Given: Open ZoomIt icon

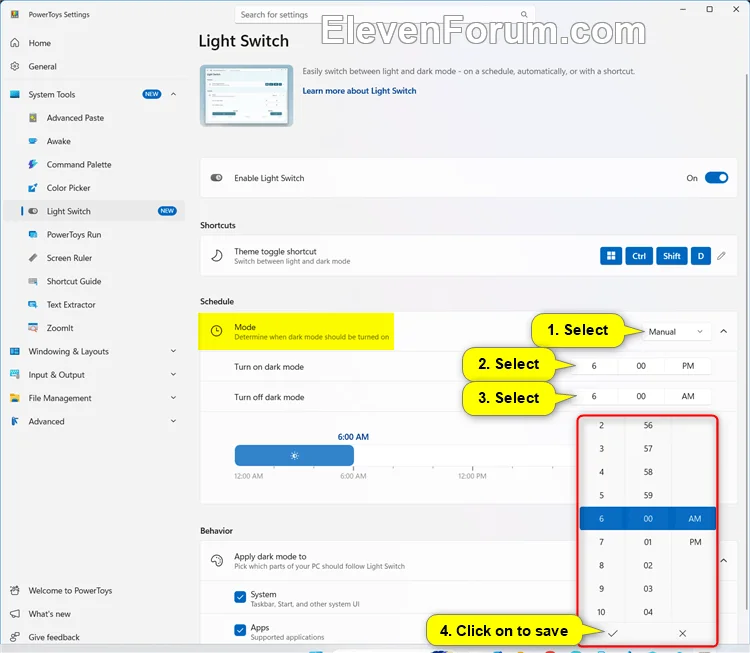Looking at the screenshot, I should click(x=33, y=328).
